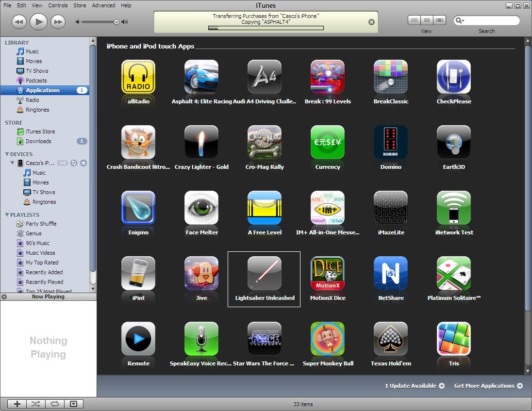532x411 pixels.
Task: Open the Controls menu
Action: [58, 5]
